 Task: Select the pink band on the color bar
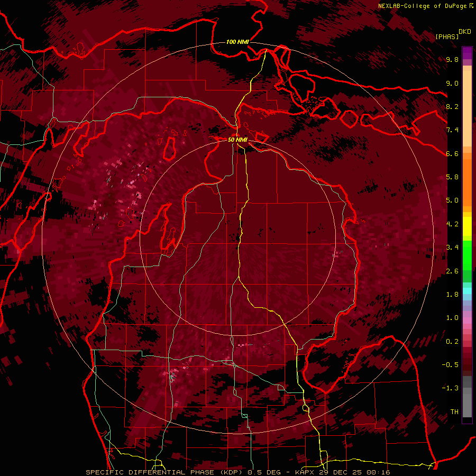tap(467, 321)
